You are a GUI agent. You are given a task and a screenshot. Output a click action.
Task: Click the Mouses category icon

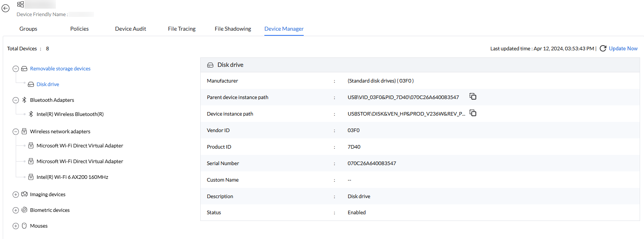[24, 226]
